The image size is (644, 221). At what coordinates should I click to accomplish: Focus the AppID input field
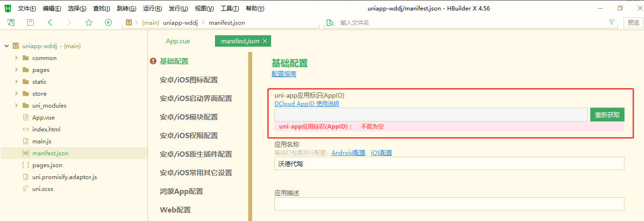click(x=431, y=115)
